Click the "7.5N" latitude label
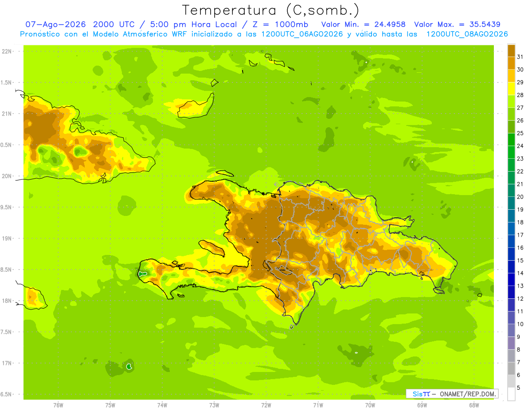The height and width of the screenshot is (411, 532). [x=7, y=332]
